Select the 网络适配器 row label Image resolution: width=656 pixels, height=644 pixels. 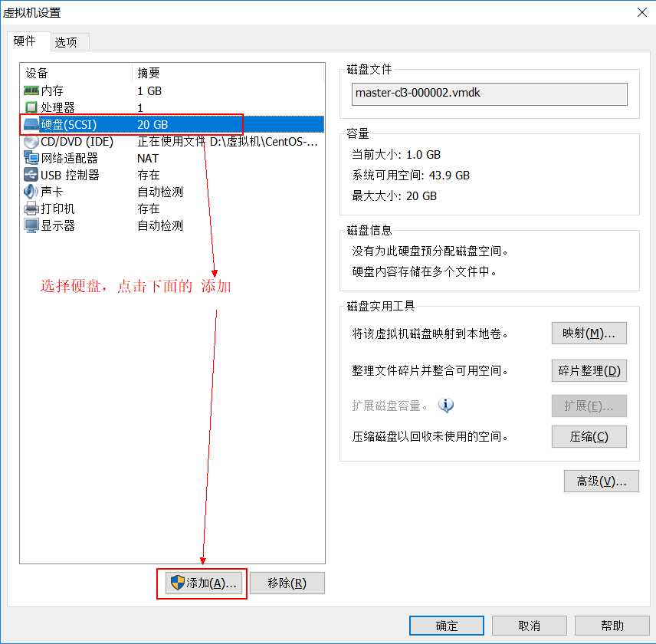(x=70, y=158)
